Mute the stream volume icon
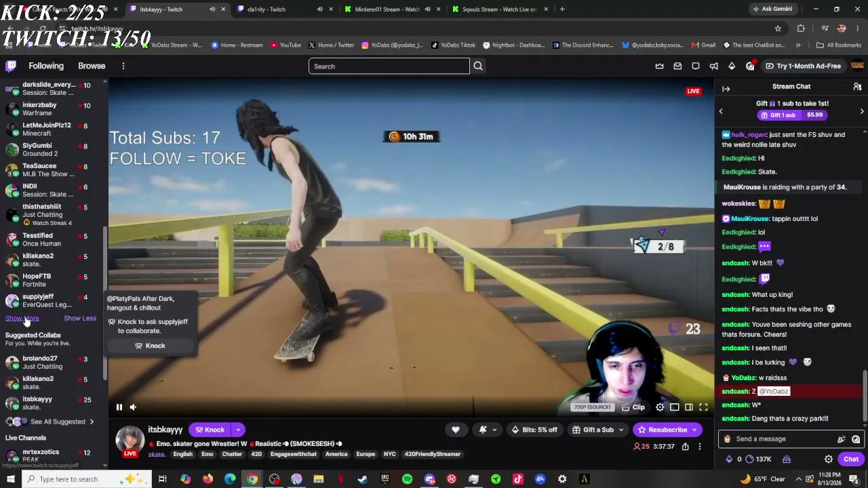The width and height of the screenshot is (868, 488). [x=133, y=407]
